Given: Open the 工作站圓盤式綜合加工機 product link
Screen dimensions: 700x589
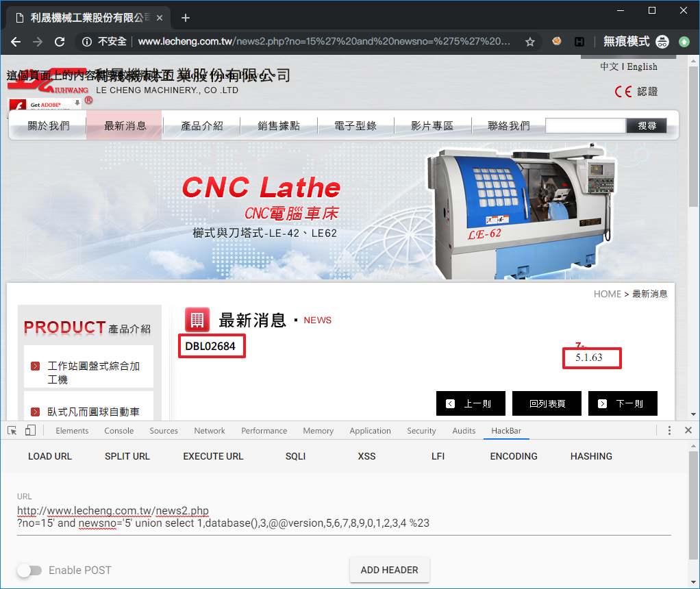Looking at the screenshot, I should [x=94, y=373].
